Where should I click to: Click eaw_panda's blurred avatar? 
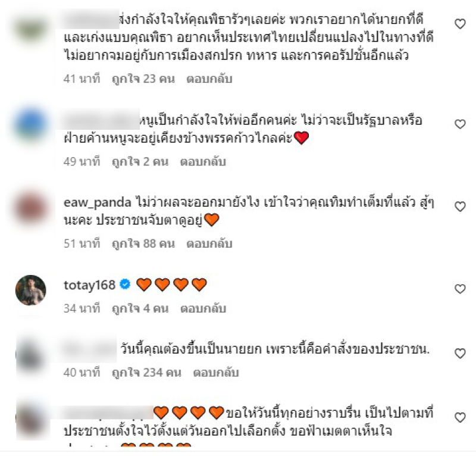click(31, 208)
